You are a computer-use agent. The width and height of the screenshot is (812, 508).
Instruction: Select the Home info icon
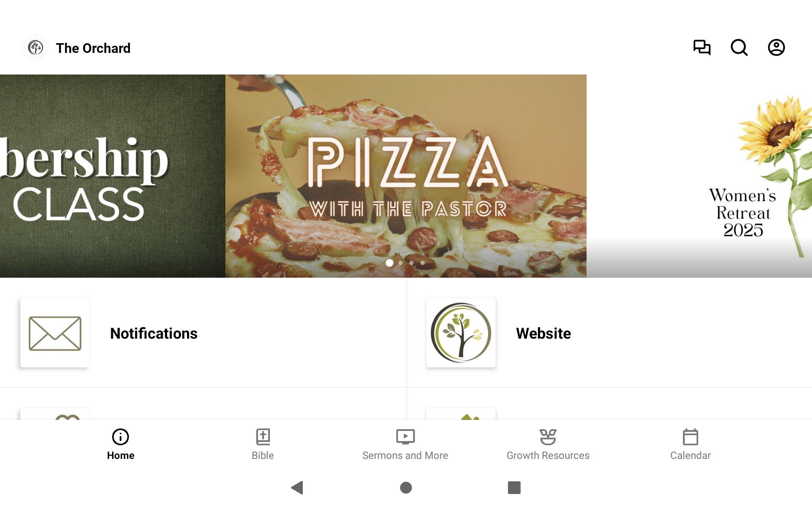click(x=121, y=436)
